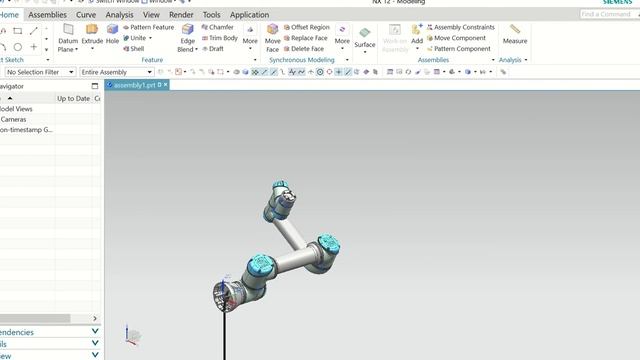Click the Shell command

pos(134,49)
